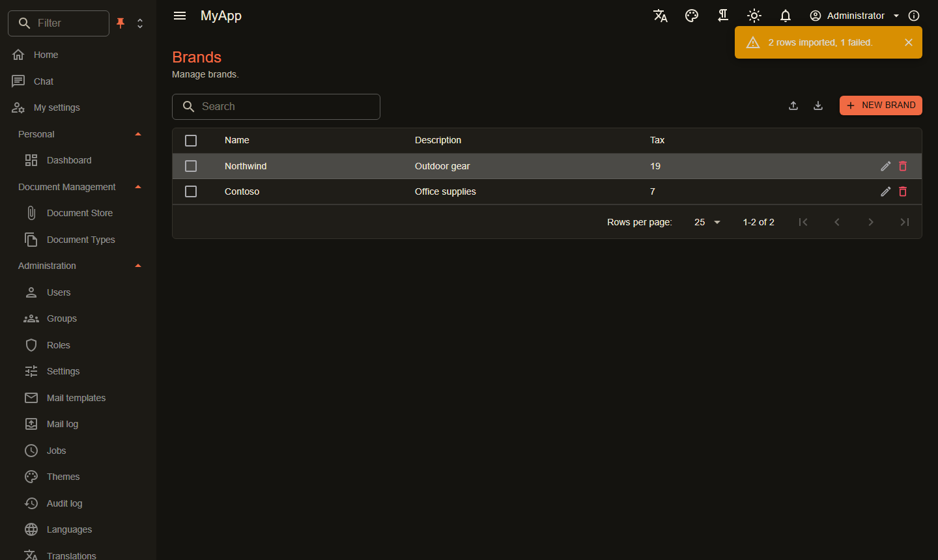938x560 pixels.
Task: Open the rows per page dropdown
Action: 707,222
